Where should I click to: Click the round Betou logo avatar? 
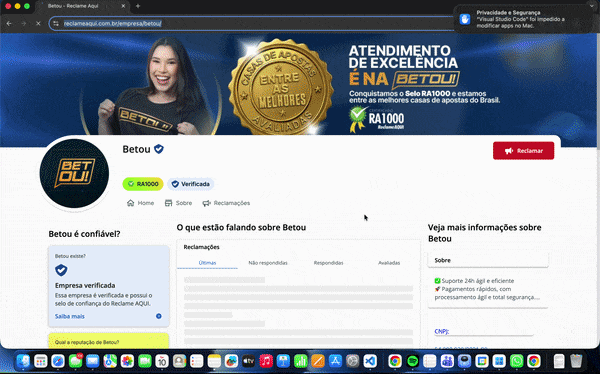74,173
